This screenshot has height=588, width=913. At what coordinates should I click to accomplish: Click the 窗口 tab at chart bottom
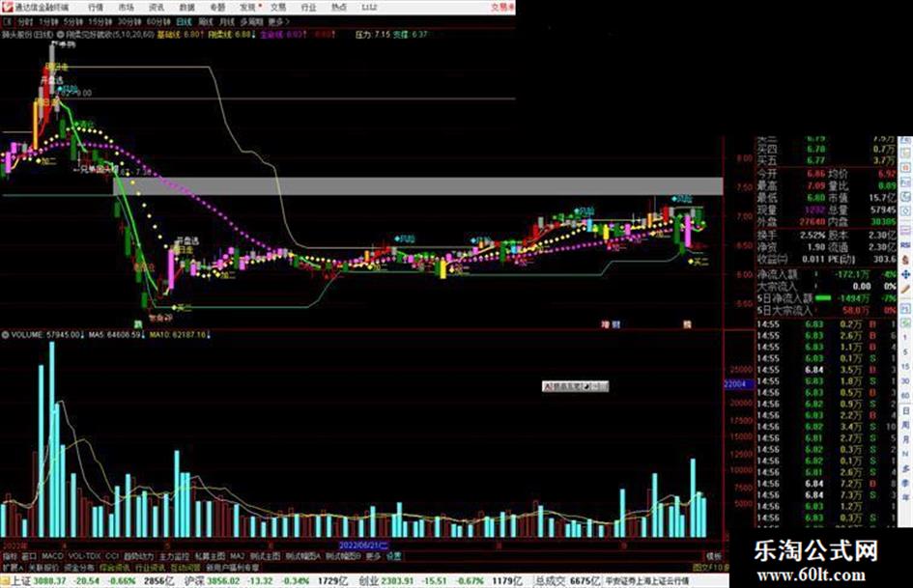[x=29, y=556]
